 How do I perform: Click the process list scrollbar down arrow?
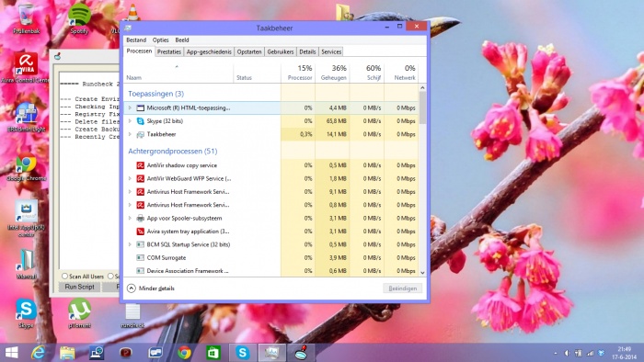[422, 272]
